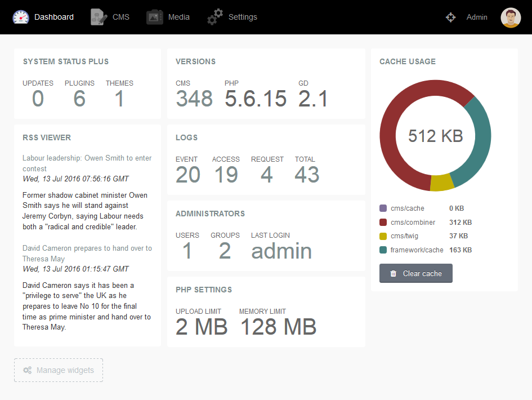This screenshot has width=532, height=400.
Task: Click the Admin account name
Action: (477, 17)
